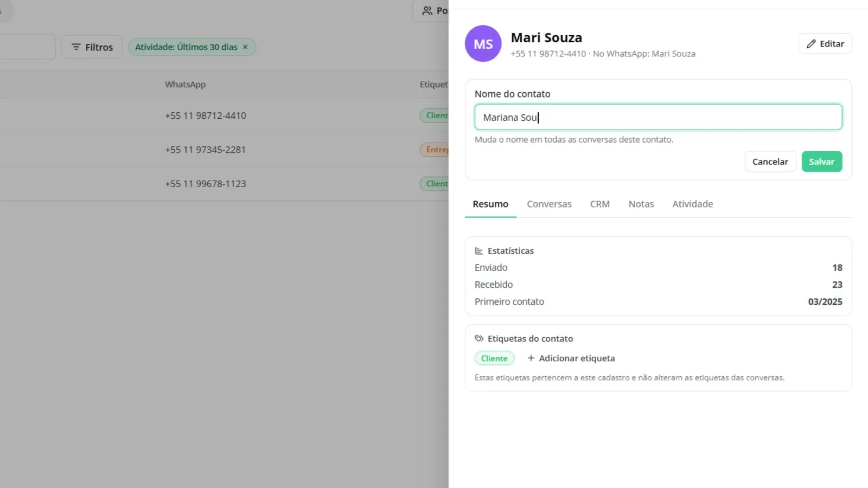Click the Estatísticas chart icon
868x488 pixels.
479,251
